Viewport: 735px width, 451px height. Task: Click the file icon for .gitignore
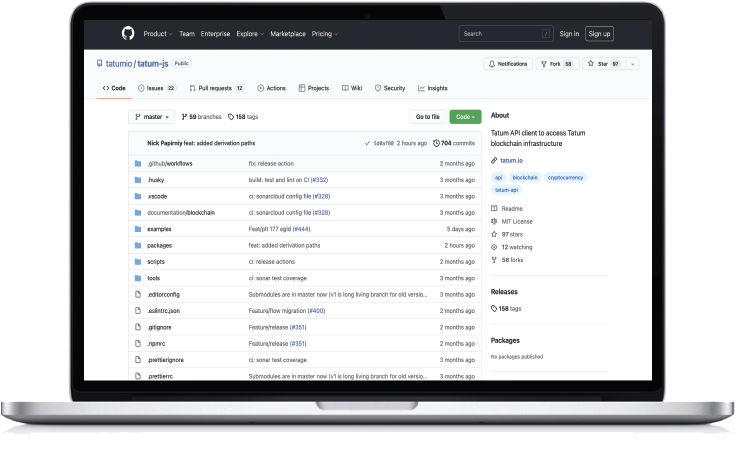138,327
